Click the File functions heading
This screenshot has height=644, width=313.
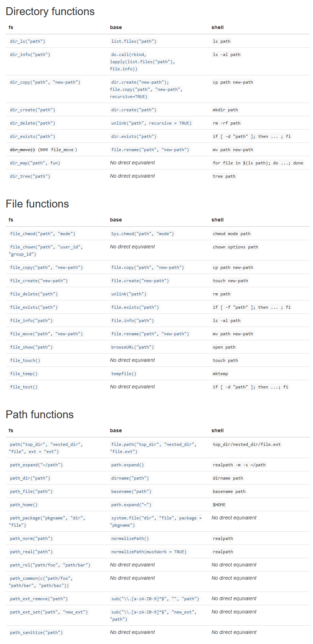coord(37,204)
